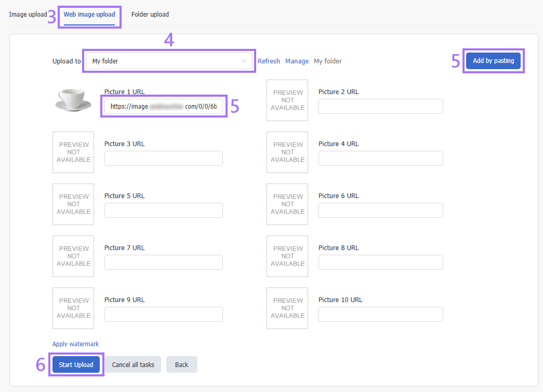Open the Manage folders link

tap(297, 61)
